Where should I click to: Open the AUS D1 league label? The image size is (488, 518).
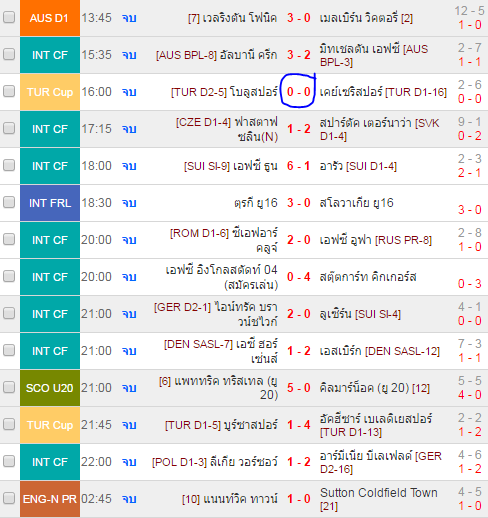click(x=50, y=18)
